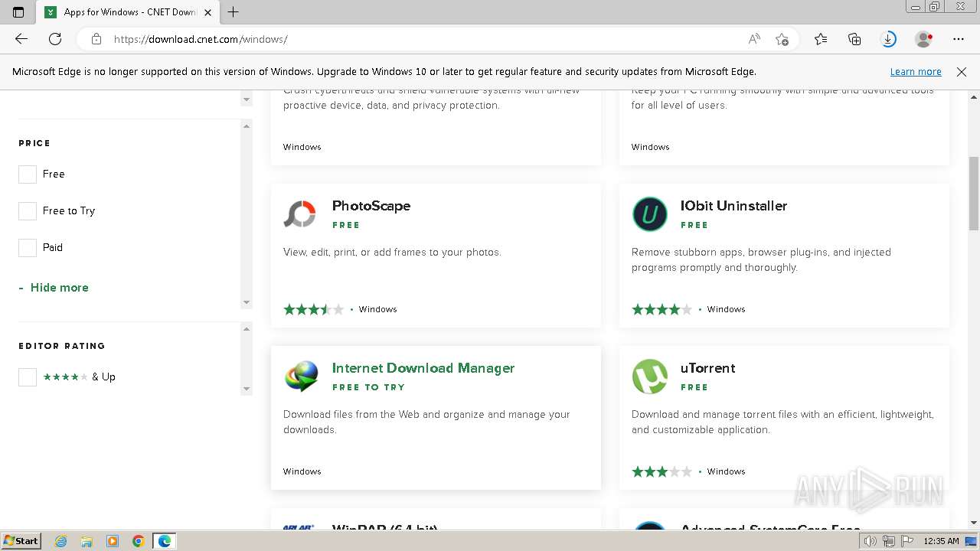Image resolution: width=980 pixels, height=551 pixels.
Task: Open the IObit Uninstaller title link
Action: click(x=733, y=206)
